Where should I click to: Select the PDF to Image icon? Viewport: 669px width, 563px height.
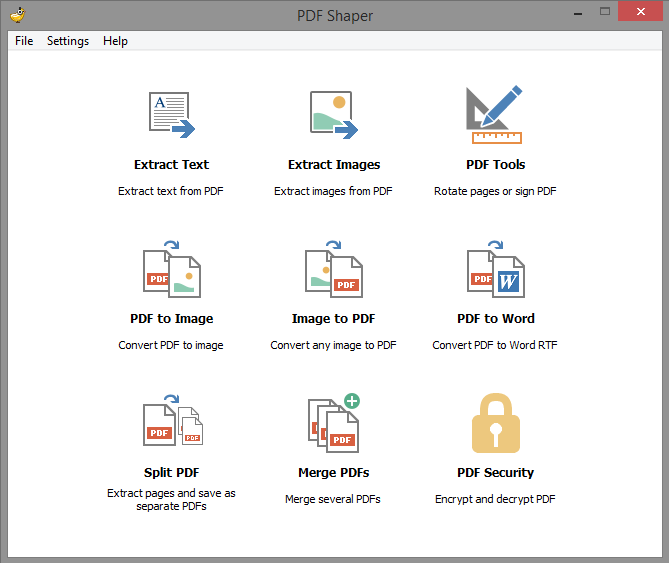[x=172, y=269]
